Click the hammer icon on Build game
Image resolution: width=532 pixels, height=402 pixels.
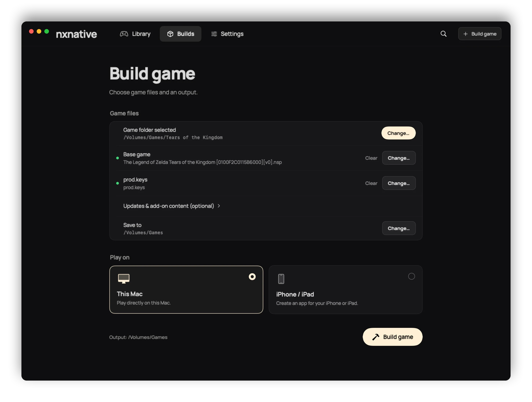(x=376, y=337)
